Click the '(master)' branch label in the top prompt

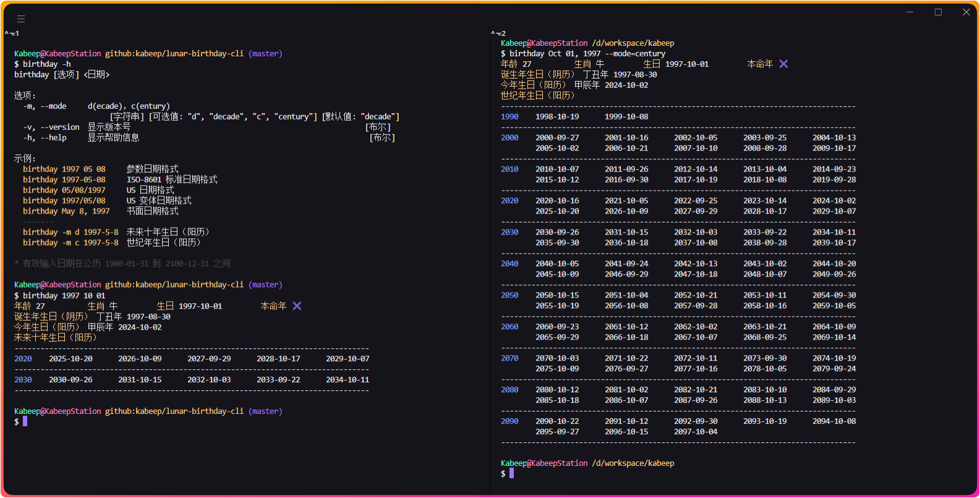click(x=265, y=54)
